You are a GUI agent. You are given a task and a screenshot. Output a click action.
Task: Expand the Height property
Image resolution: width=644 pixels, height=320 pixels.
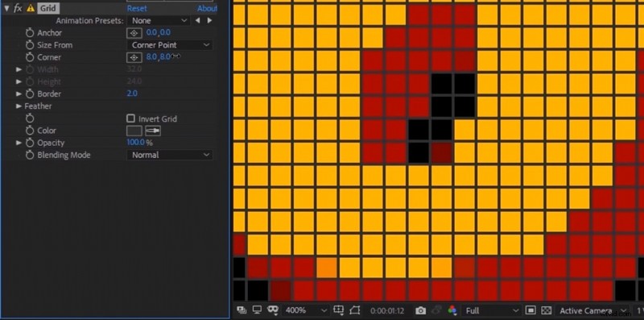[19, 82]
